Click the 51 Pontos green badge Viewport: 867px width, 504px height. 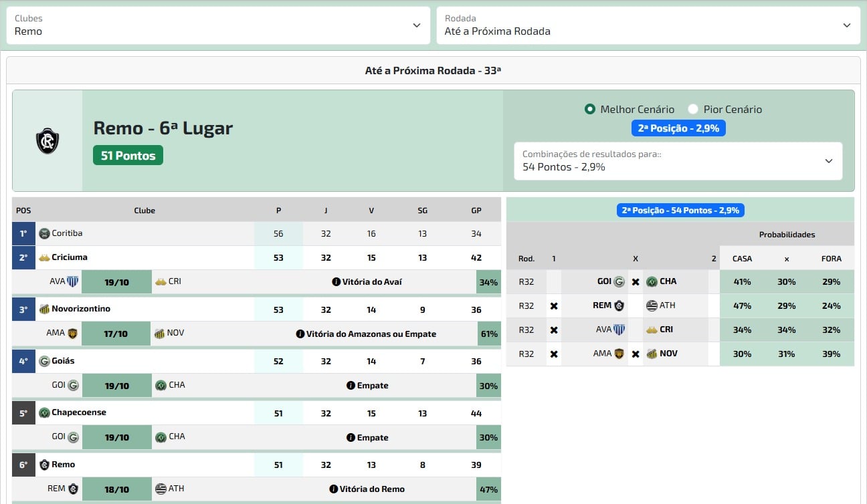[128, 156]
